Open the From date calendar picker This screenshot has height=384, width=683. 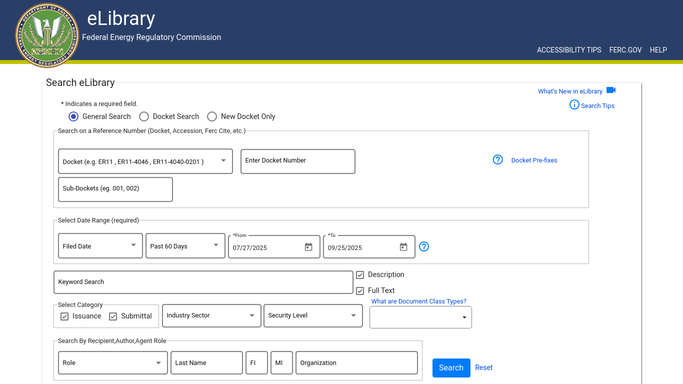(308, 247)
